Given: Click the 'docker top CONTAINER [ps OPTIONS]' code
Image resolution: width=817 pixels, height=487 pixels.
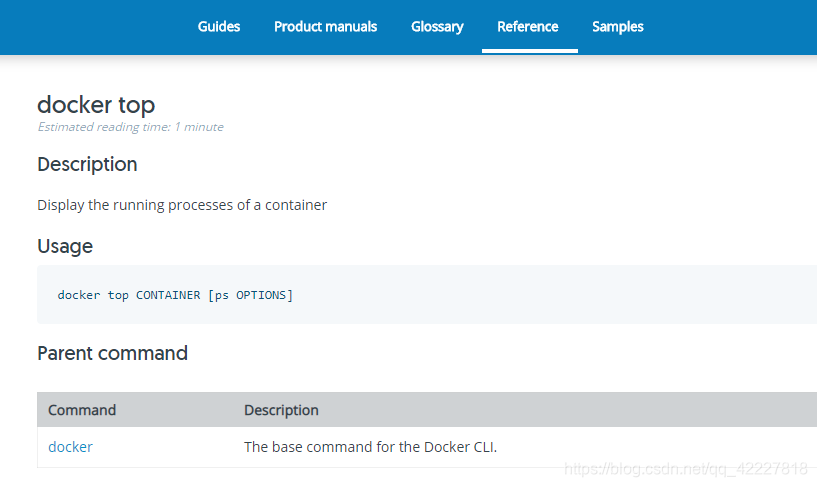Looking at the screenshot, I should click(176, 295).
